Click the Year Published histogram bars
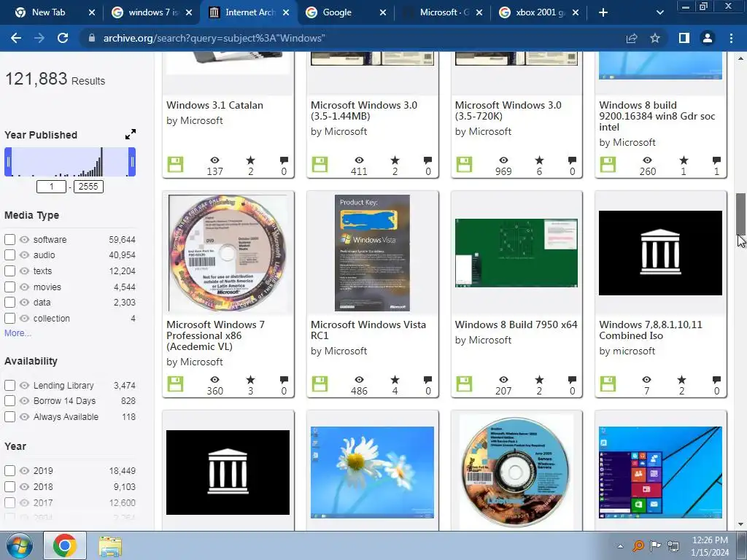The image size is (747, 560). click(x=70, y=162)
